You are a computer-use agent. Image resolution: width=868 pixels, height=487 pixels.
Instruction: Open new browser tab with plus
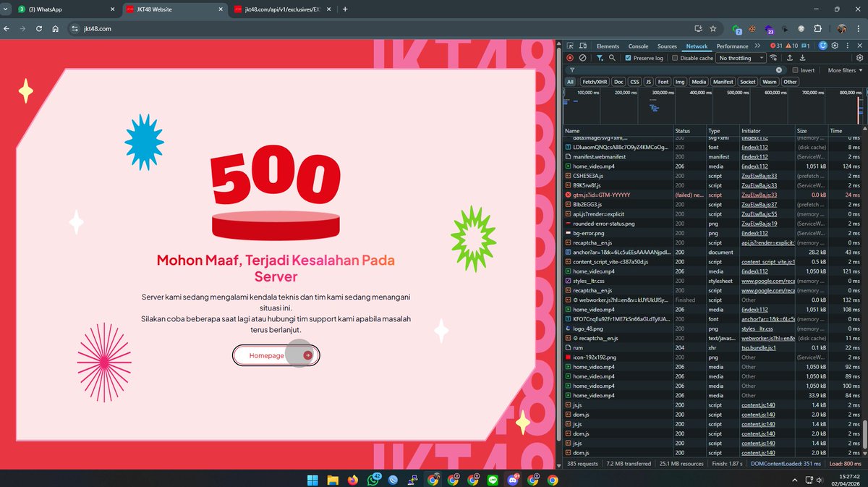pyautogui.click(x=345, y=9)
